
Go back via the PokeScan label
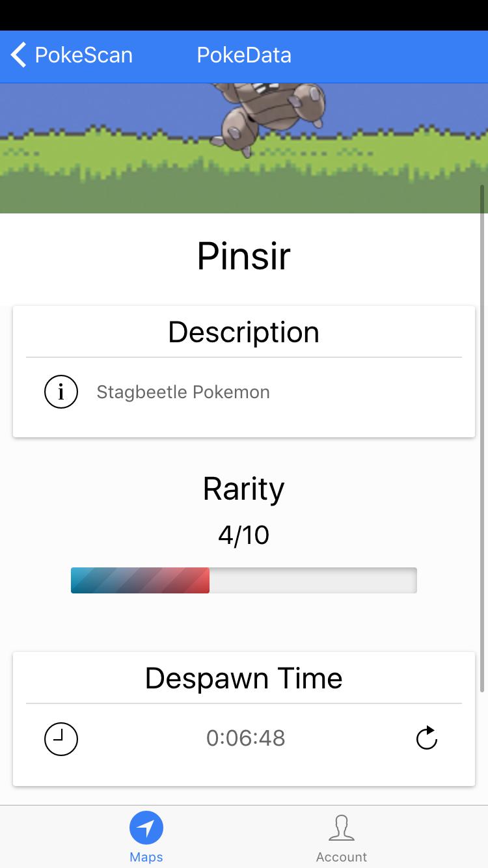(83, 55)
